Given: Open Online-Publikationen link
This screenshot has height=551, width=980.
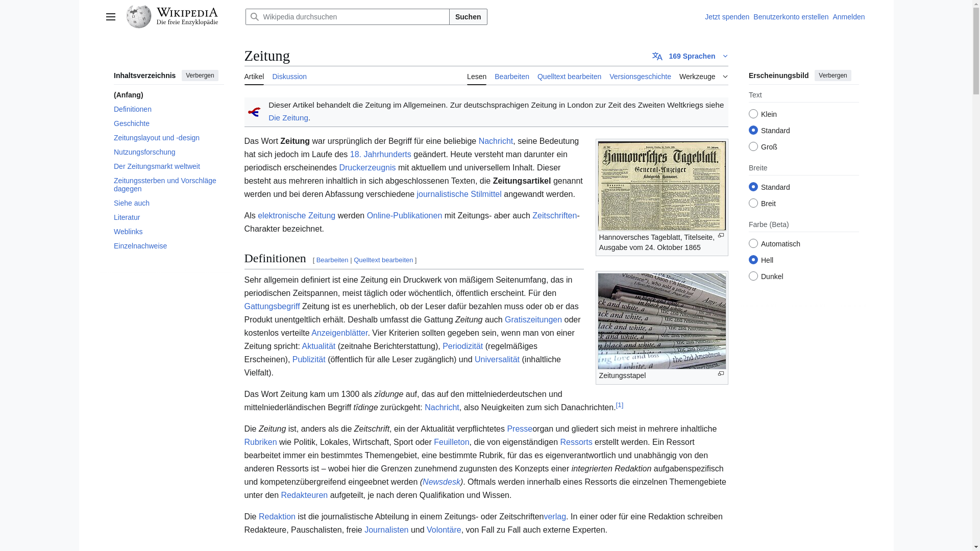Looking at the screenshot, I should pos(404,216).
